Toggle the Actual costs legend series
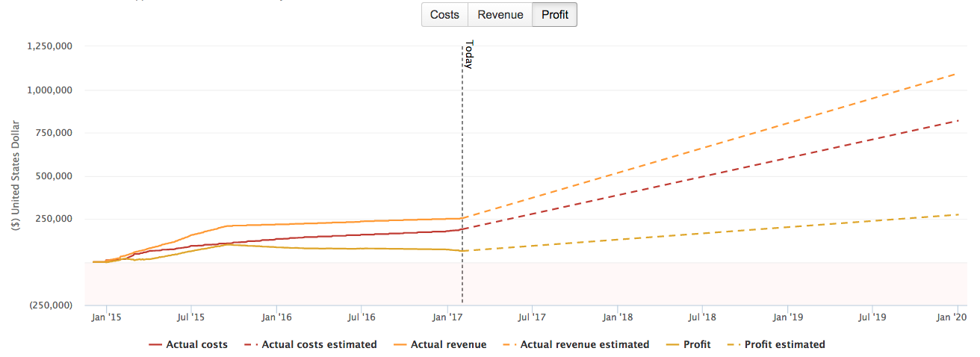This screenshot has width=980, height=357. click(x=188, y=344)
